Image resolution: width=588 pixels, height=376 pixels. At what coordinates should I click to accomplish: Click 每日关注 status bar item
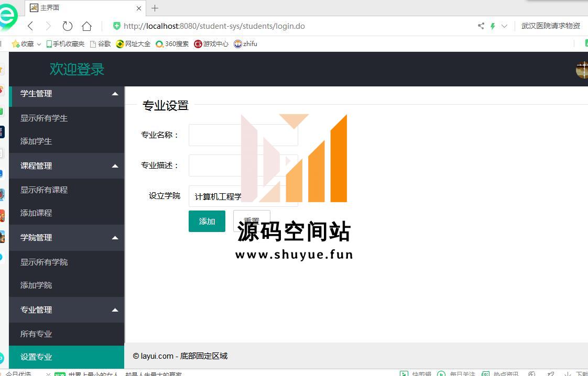pos(456,373)
